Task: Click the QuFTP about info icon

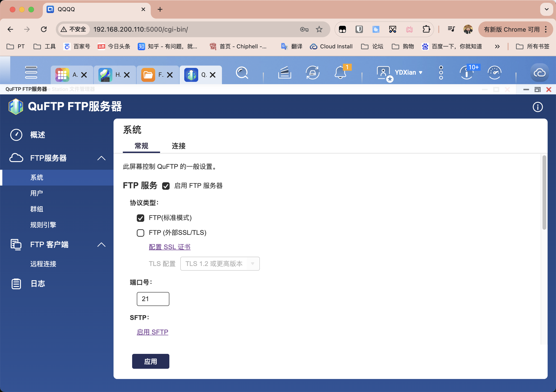Action: (538, 107)
